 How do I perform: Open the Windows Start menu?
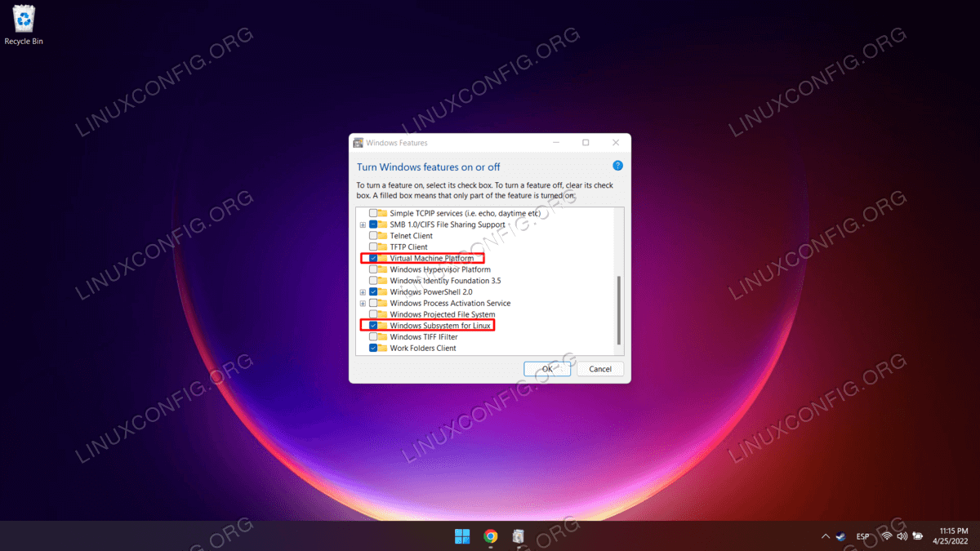click(462, 536)
